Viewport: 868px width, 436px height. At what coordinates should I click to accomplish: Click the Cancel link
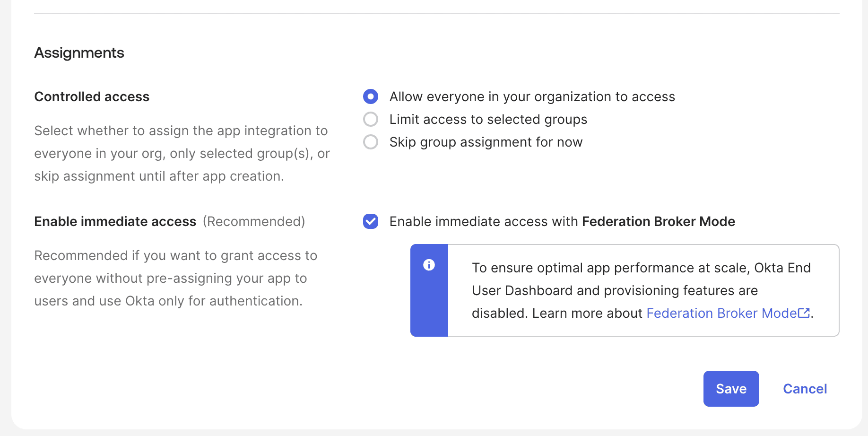[x=805, y=388]
